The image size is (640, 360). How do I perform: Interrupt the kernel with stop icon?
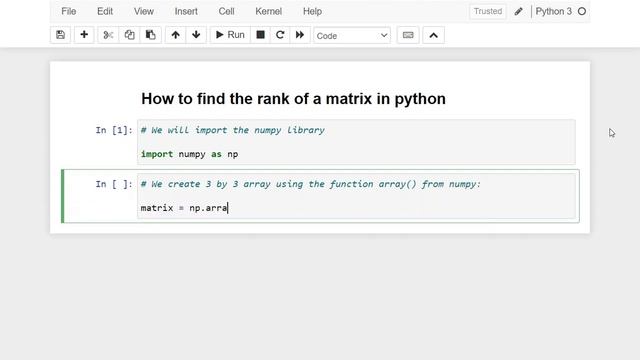(x=260, y=35)
